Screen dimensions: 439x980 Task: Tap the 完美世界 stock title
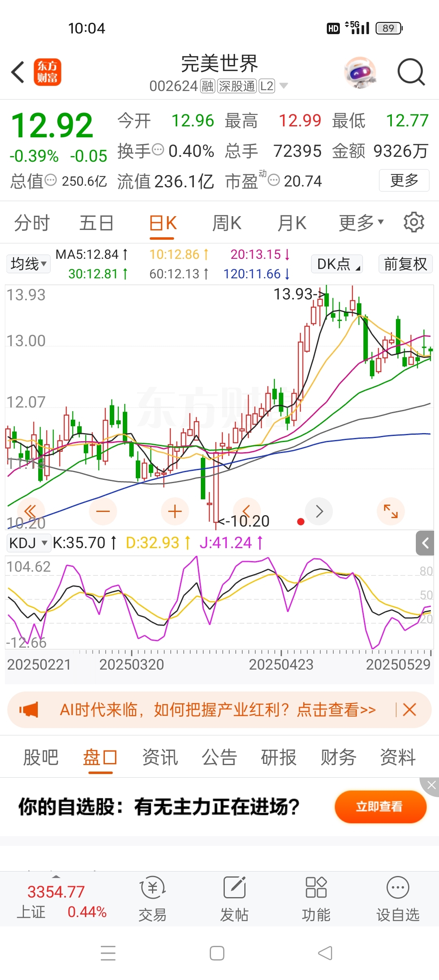pyautogui.click(x=219, y=63)
